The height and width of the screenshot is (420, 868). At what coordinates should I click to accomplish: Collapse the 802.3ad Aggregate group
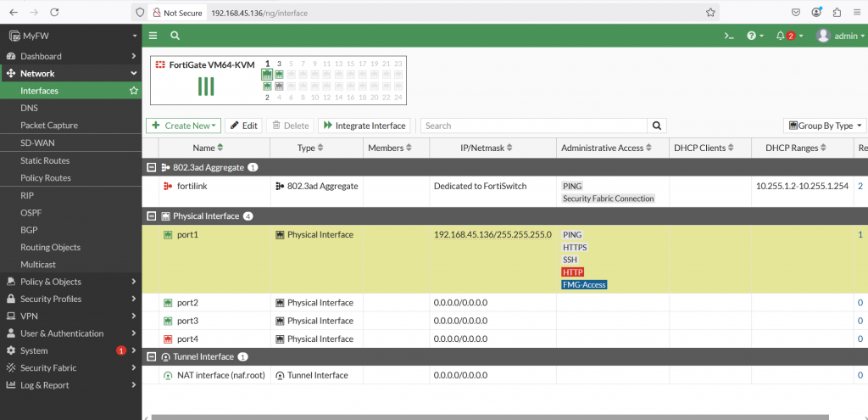coord(151,167)
